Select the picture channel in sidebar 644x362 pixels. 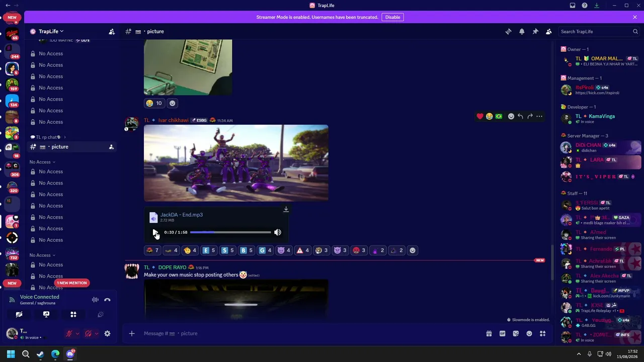tap(72, 147)
